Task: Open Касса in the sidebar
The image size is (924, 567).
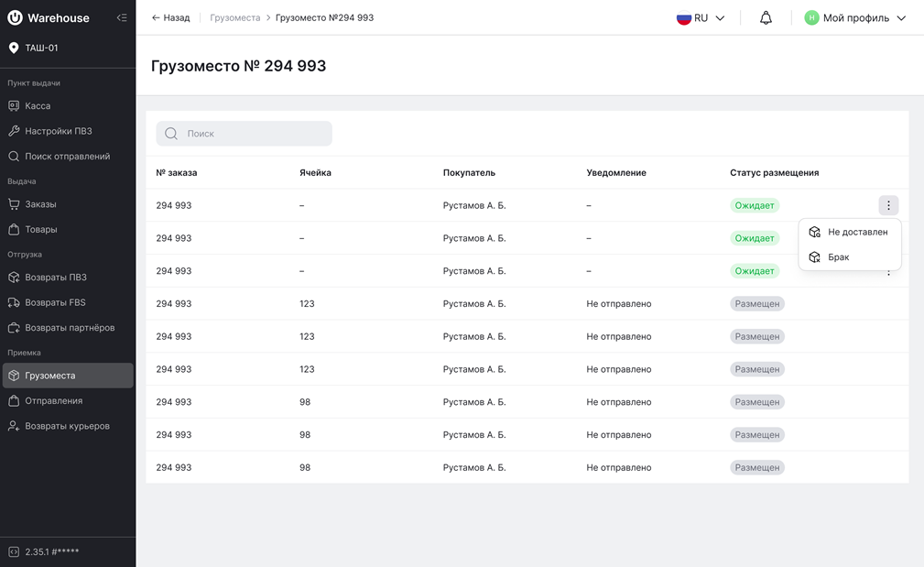Action: pyautogui.click(x=38, y=106)
